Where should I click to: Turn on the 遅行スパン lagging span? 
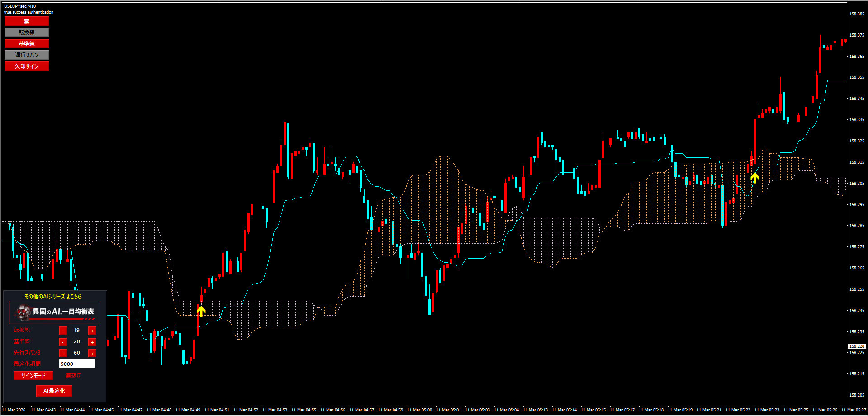(x=26, y=55)
